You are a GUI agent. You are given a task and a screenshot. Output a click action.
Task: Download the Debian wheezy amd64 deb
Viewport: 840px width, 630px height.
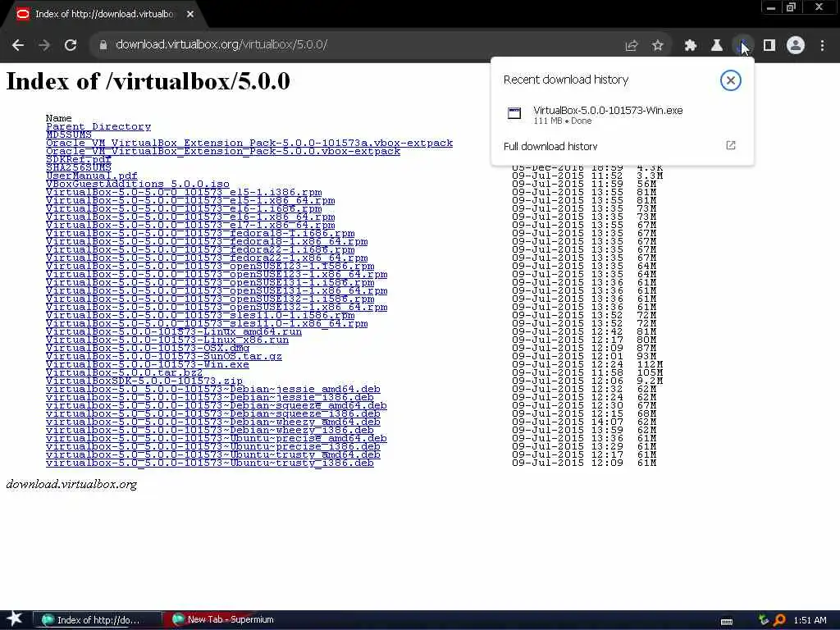pos(213,422)
